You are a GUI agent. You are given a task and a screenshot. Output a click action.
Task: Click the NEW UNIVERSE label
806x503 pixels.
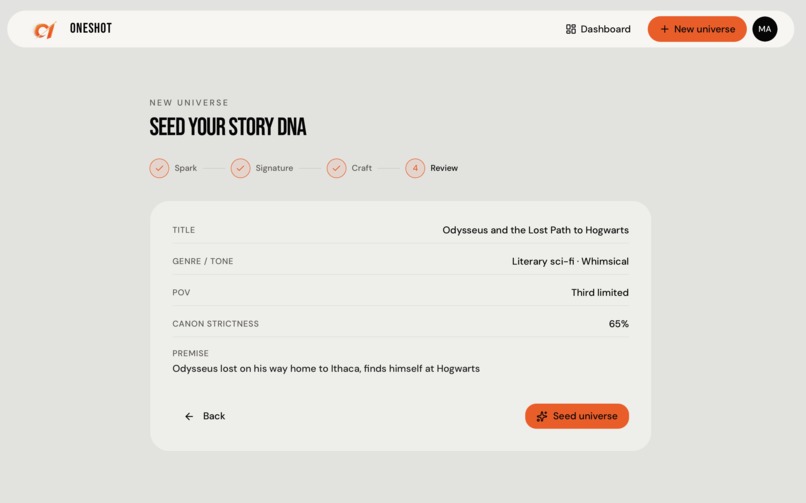(x=189, y=103)
